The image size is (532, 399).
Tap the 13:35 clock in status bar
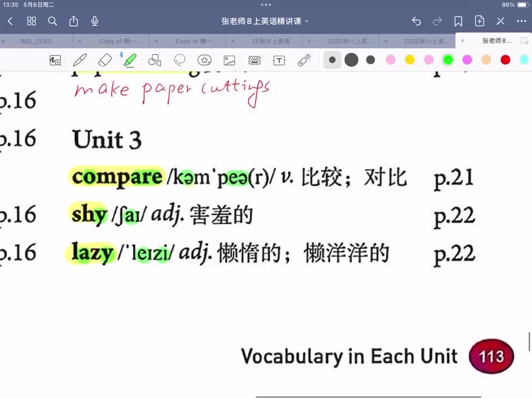pyautogui.click(x=11, y=5)
